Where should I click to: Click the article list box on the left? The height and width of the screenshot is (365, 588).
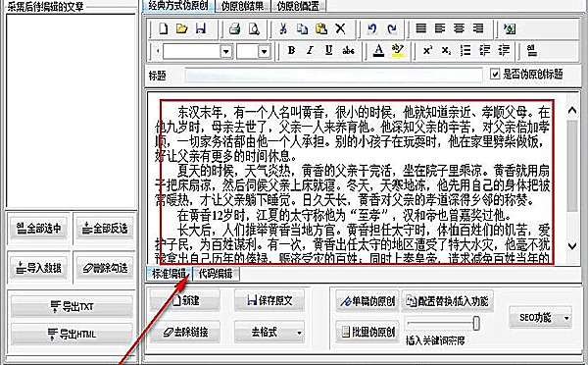click(x=71, y=111)
